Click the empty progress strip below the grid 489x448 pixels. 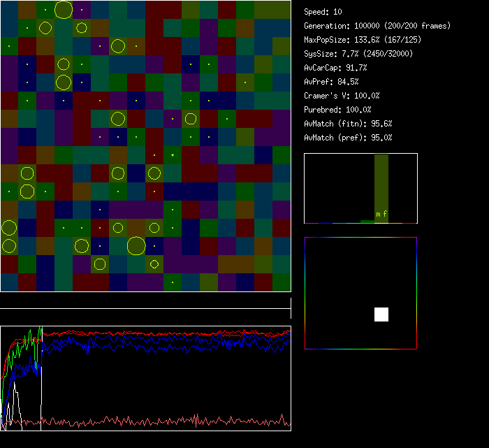(x=145, y=302)
